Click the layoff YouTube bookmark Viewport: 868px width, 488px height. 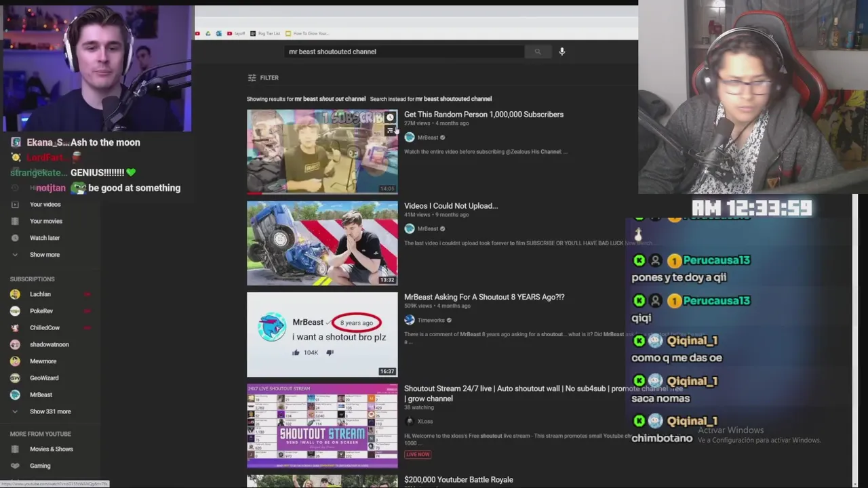pyautogui.click(x=236, y=33)
